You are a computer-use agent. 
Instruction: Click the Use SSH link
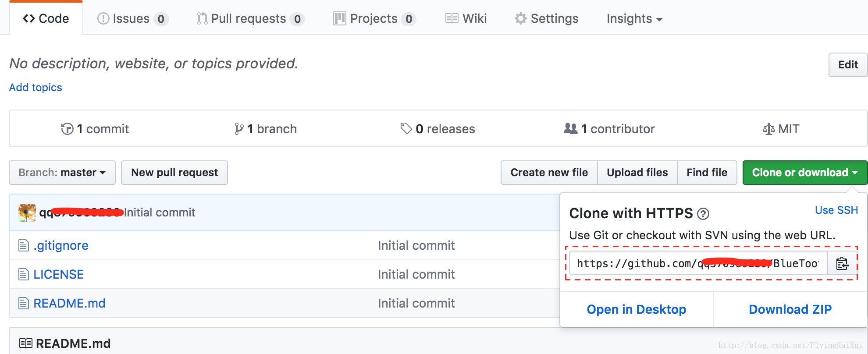coord(836,210)
